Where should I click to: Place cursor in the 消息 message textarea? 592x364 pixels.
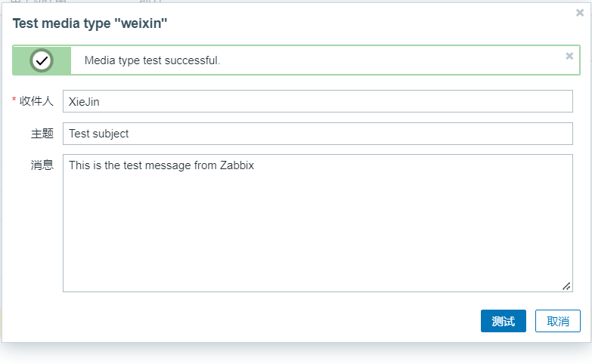pyautogui.click(x=318, y=227)
